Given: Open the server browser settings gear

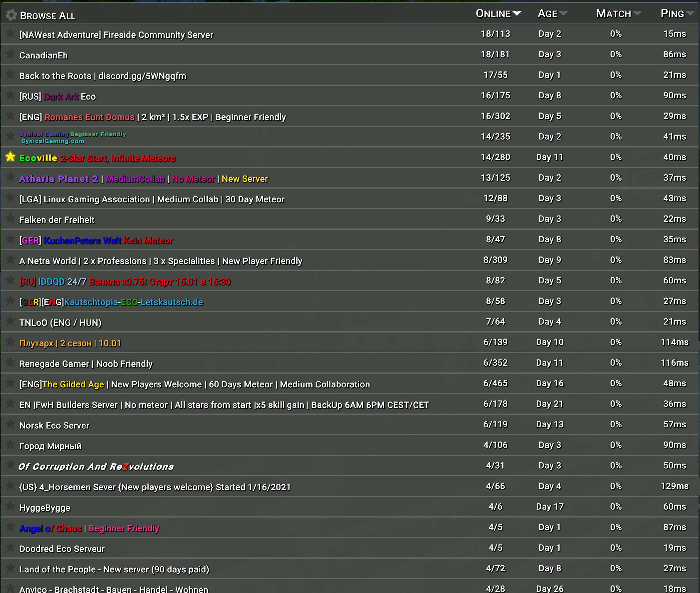Looking at the screenshot, I should tap(11, 15).
